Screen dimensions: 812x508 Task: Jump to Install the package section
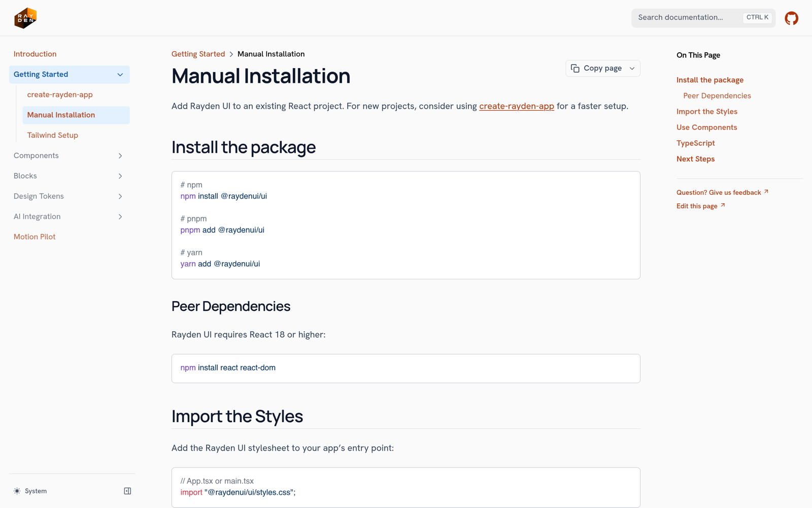click(x=710, y=80)
